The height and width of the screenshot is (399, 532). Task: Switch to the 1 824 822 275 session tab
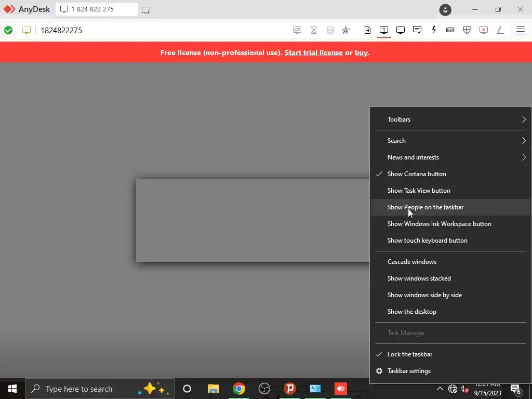tap(97, 9)
